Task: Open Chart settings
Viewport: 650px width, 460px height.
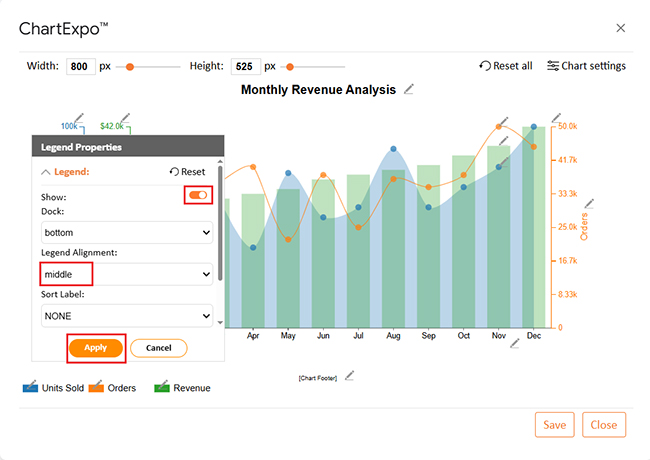Action: coord(586,66)
